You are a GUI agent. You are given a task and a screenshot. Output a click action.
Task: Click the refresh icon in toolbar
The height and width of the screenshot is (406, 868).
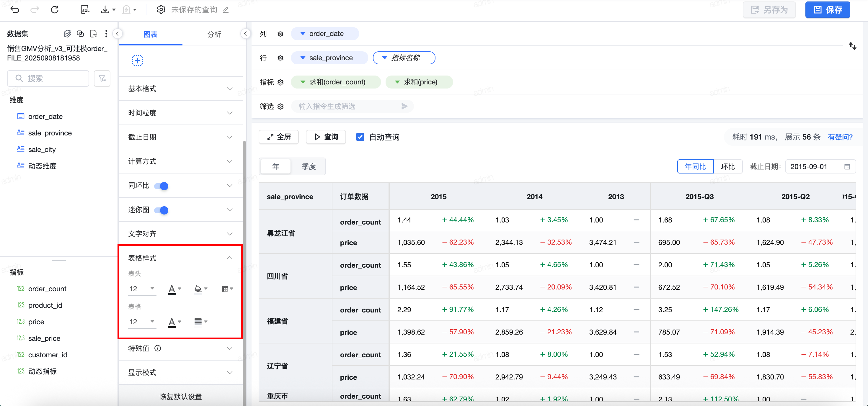click(55, 9)
